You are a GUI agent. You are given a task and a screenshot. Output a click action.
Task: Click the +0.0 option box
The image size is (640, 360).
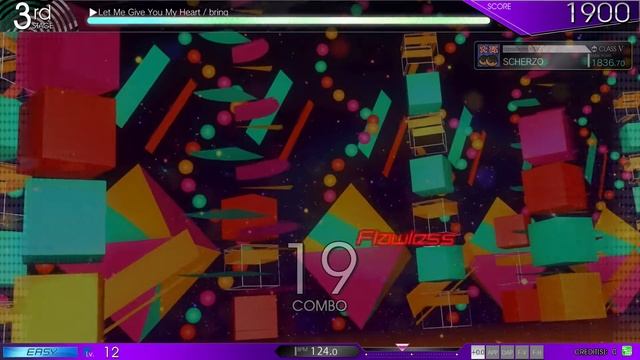click(478, 352)
